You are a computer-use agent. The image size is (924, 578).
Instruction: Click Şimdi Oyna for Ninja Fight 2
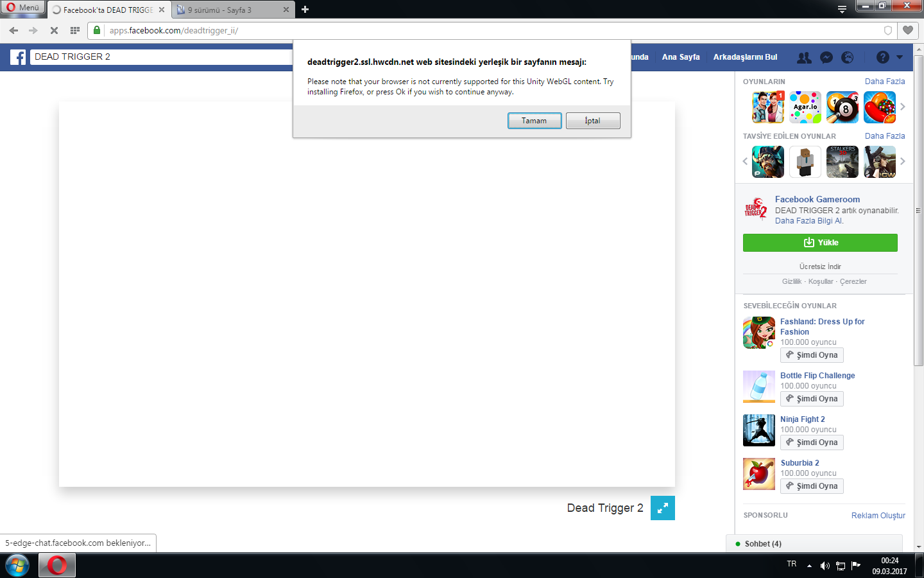coord(812,442)
